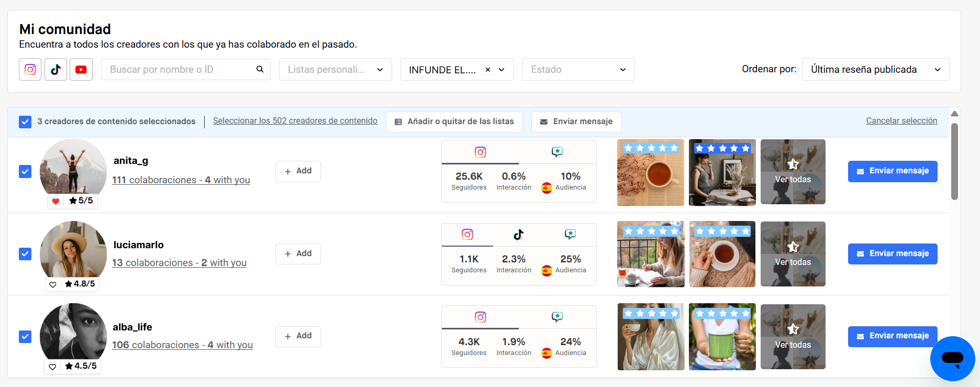The width and height of the screenshot is (980, 387).
Task: Click the star rating 4.5/5 badge for alba_life
Action: 81,366
